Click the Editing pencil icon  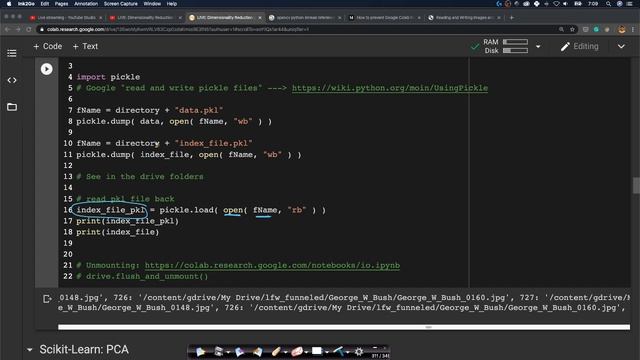565,47
